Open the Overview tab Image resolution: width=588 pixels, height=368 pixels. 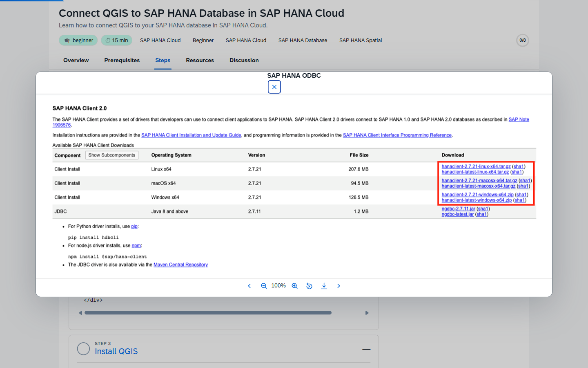[x=76, y=60]
